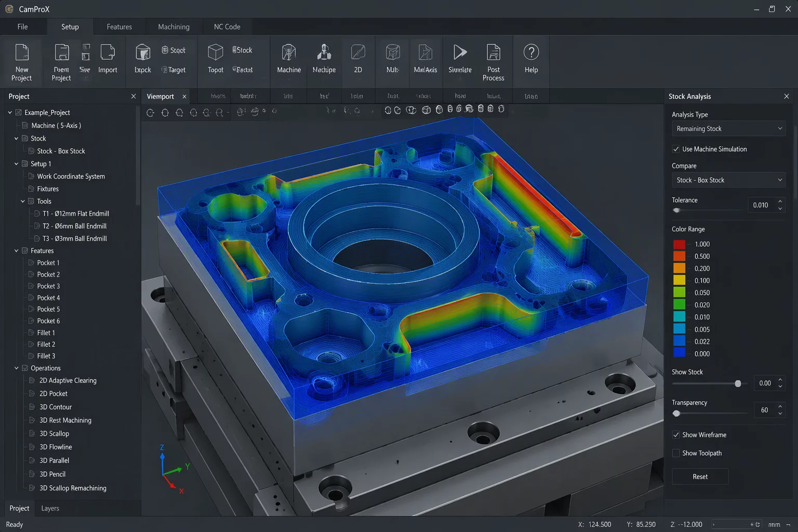Screen dimensions: 798x532
Task: Start the Simulate play icon
Action: 460,52
